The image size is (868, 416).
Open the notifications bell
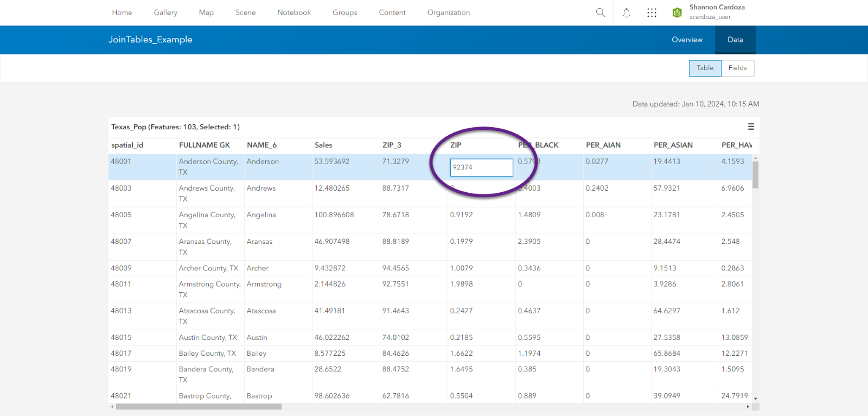tap(626, 12)
